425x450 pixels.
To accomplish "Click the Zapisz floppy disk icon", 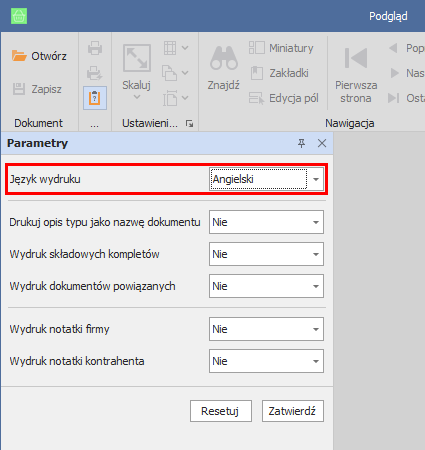I will point(19,89).
